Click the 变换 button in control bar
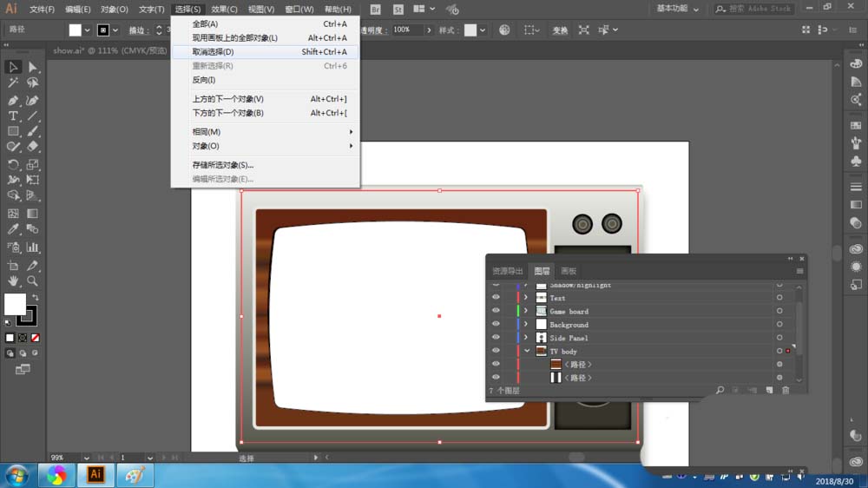The height and width of the screenshot is (488, 868). coord(560,30)
